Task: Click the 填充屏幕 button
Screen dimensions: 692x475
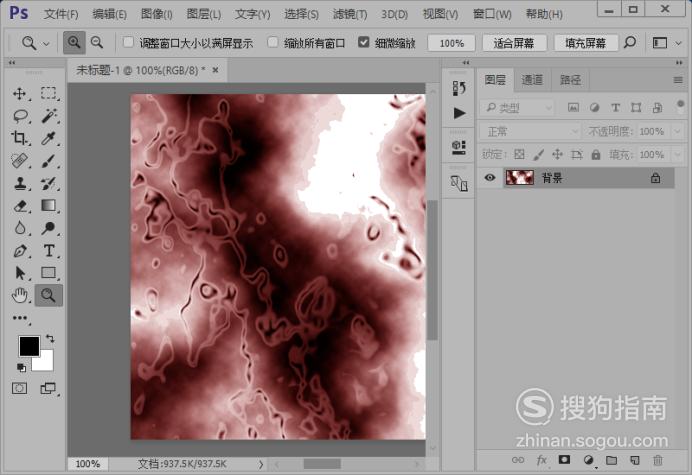Action: click(586, 43)
